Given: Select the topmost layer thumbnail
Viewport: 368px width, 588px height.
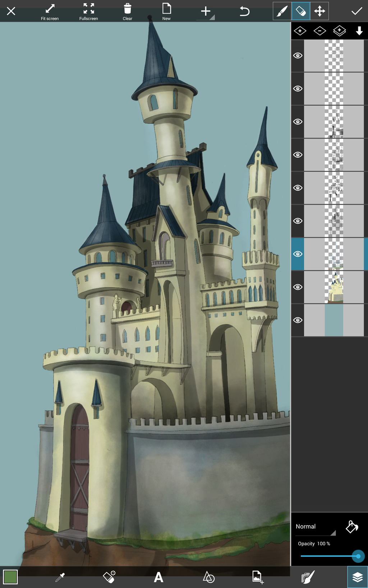Looking at the screenshot, I should point(334,56).
